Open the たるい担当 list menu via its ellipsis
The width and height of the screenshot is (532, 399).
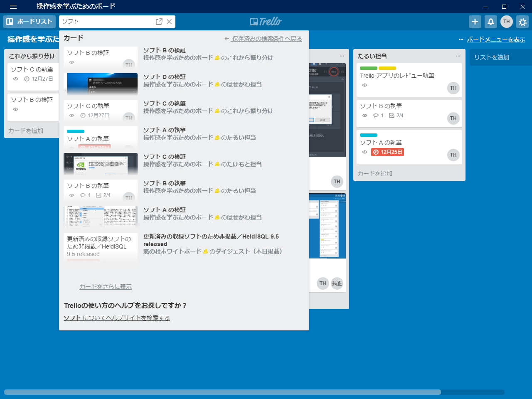458,55
